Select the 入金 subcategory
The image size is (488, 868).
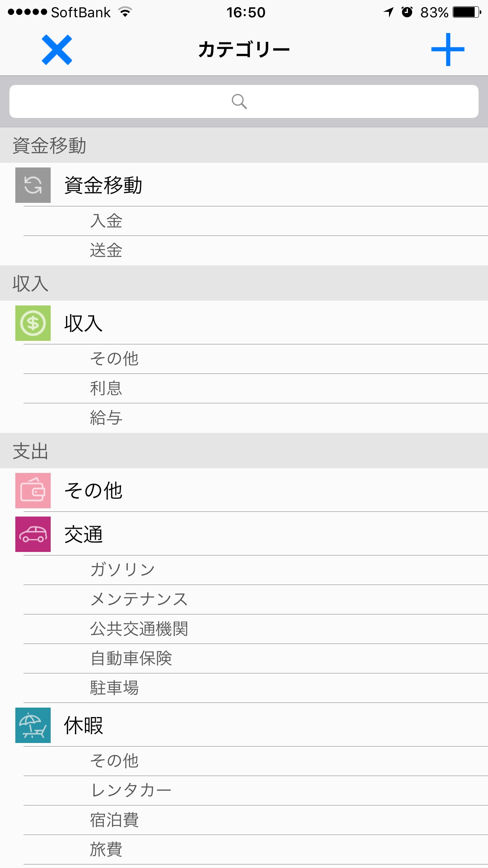tap(106, 221)
